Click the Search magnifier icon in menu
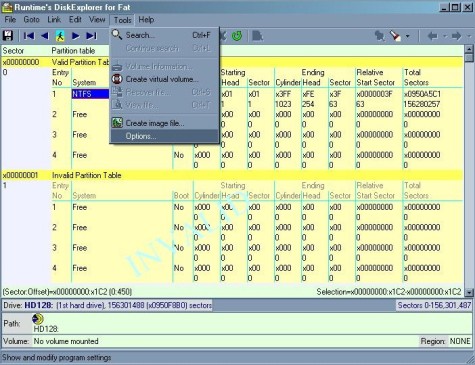The height and width of the screenshot is (365, 475). [117, 35]
